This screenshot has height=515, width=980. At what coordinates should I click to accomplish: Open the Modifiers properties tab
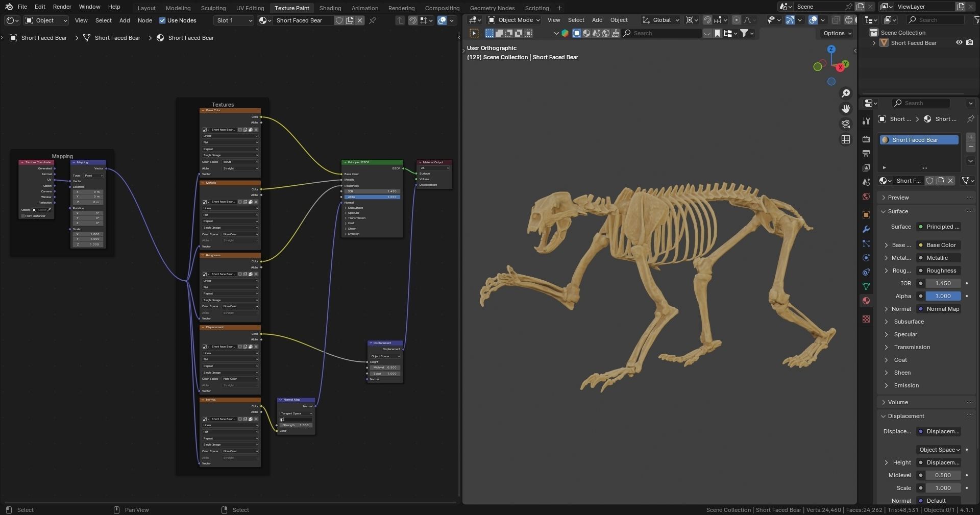coord(866,229)
